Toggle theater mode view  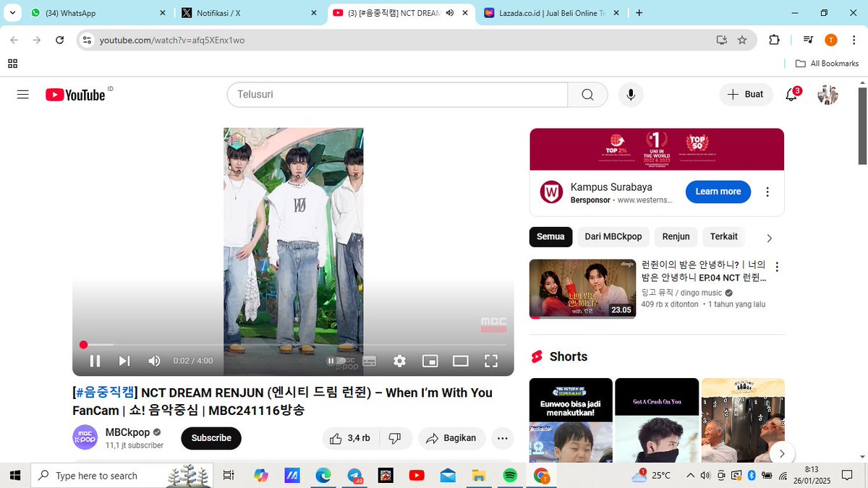(461, 361)
